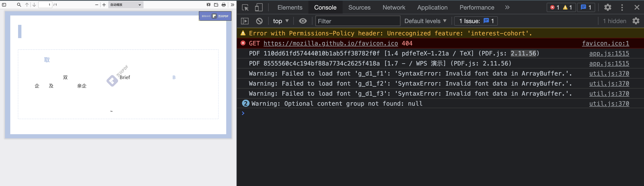The image size is (644, 186).
Task: Open the find in document search
Action: [x=19, y=5]
